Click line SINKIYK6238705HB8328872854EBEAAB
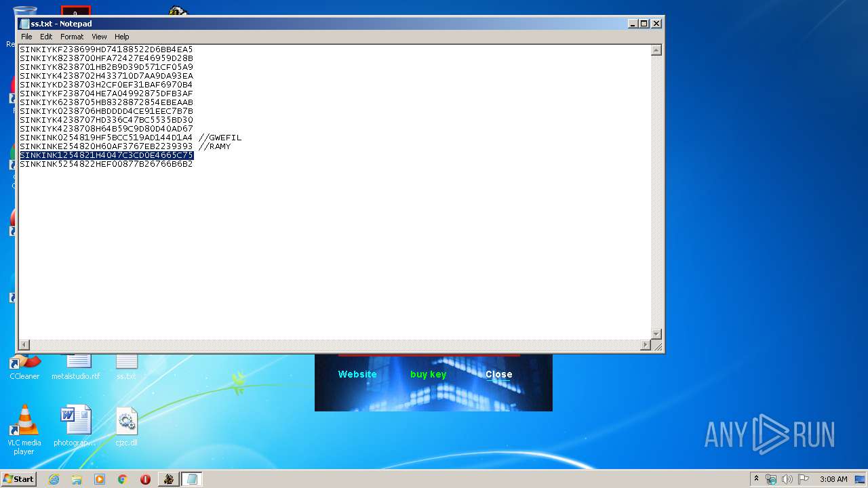Screen dimensions: 868x488 click(106, 102)
